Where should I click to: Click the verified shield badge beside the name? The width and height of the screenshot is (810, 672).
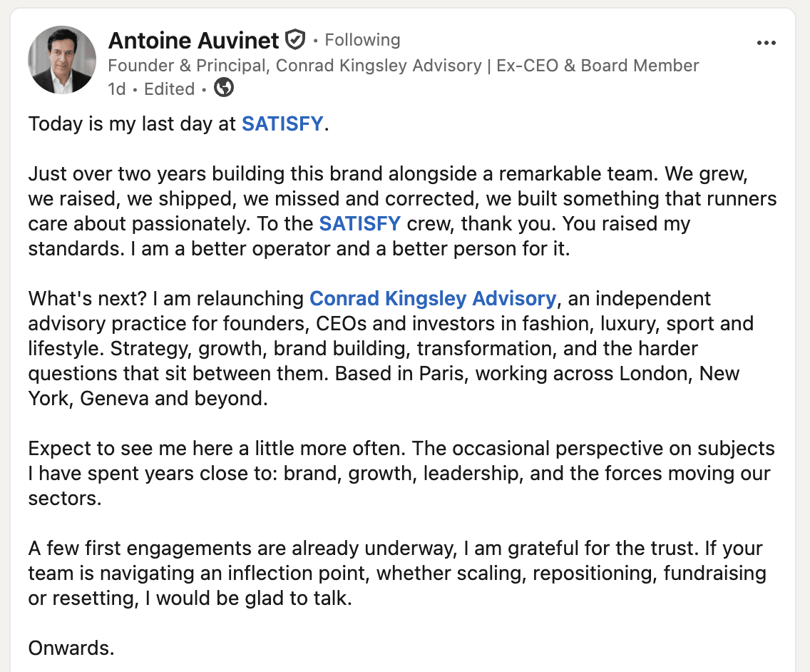pyautogui.click(x=295, y=41)
